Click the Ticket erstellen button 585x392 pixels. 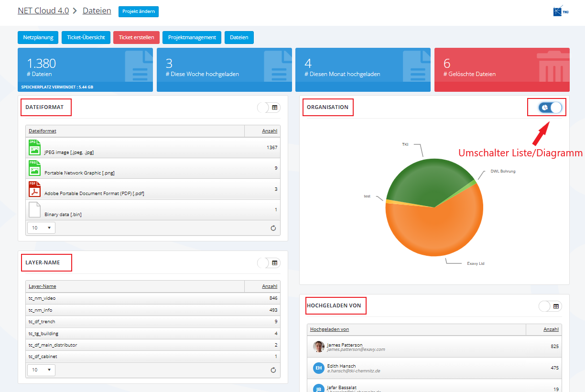[136, 37]
